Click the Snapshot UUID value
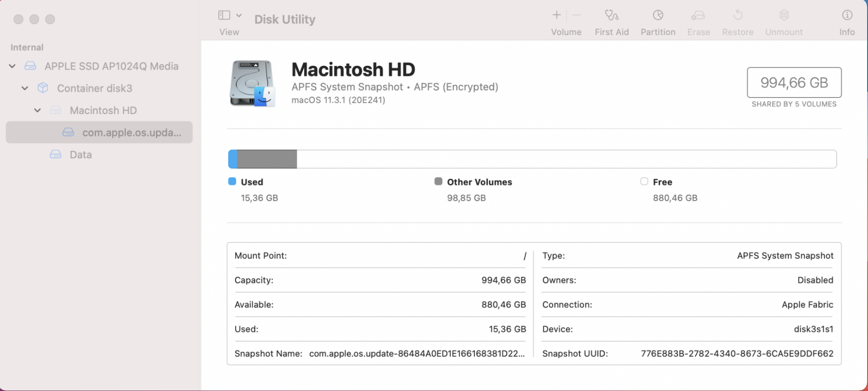Viewport: 868px width, 391px height. 737,354
